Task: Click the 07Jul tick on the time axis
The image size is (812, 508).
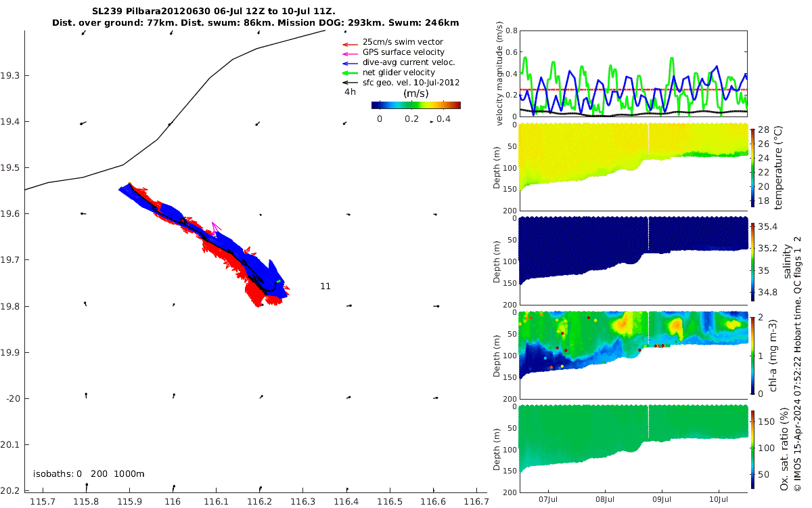Action: [x=548, y=499]
